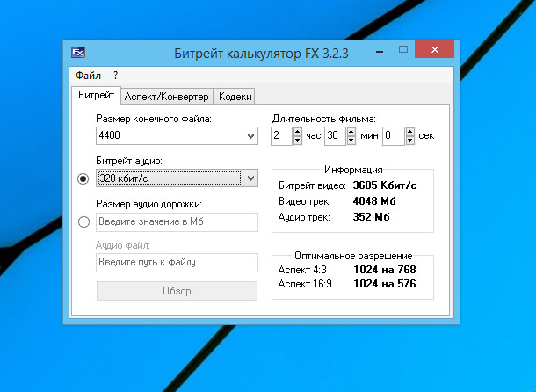The height and width of the screenshot is (392, 536).
Task: Maximize the Битрейт калькулятор window
Action: pos(403,50)
